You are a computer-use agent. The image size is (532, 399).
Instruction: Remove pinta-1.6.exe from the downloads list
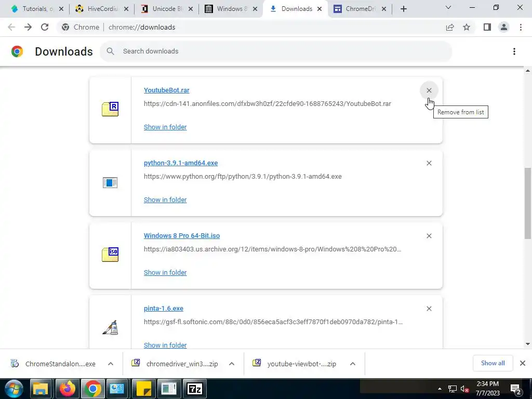(x=429, y=309)
